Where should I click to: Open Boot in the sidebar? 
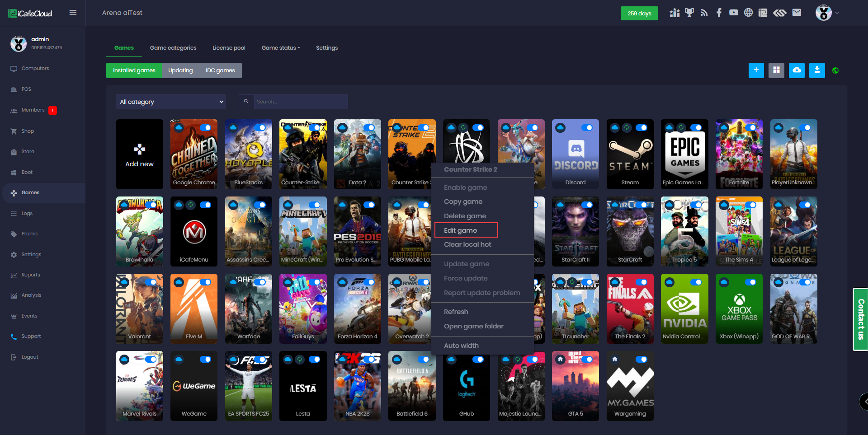pos(27,173)
